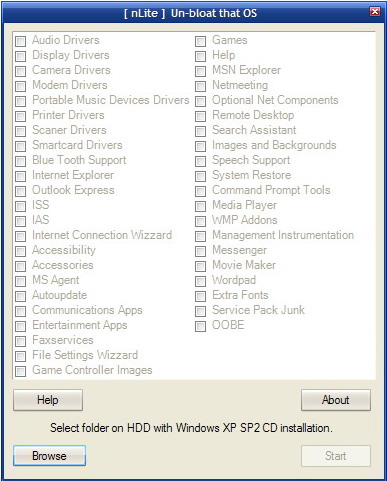Check Portable Music Devices Drivers
This screenshot has width=387, height=481.
(20, 101)
